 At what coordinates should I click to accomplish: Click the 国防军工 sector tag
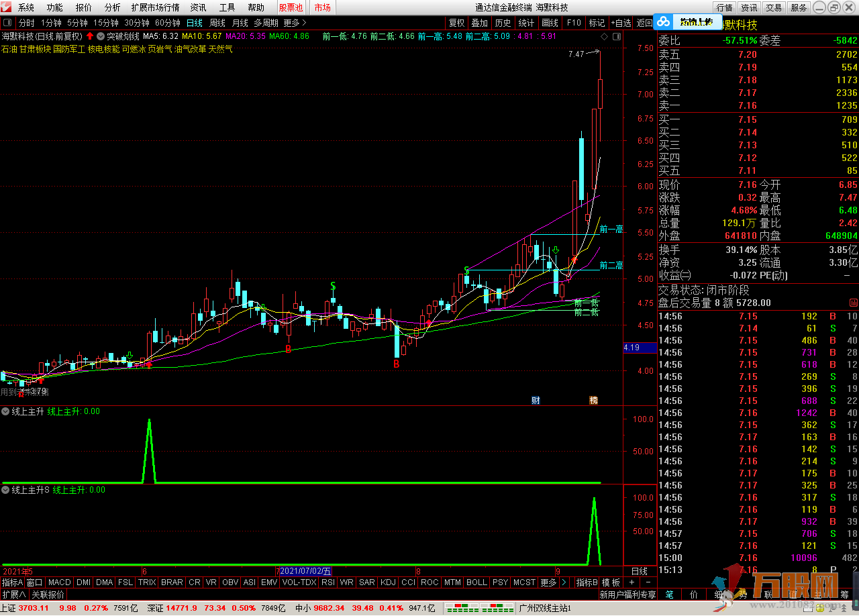[x=69, y=49]
